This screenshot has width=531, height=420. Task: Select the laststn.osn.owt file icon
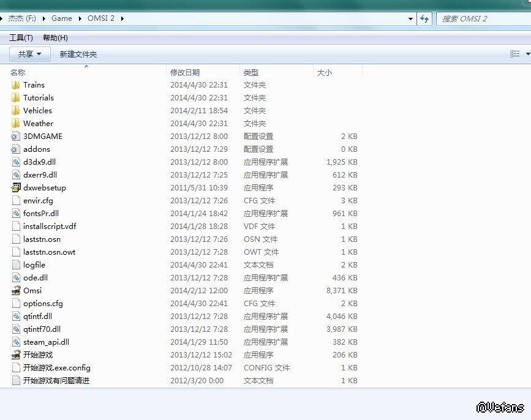[x=16, y=252]
